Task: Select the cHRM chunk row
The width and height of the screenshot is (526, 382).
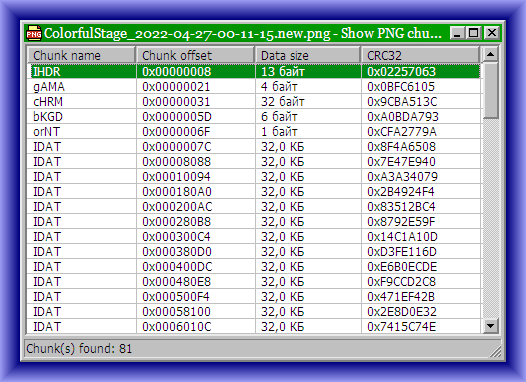Action: (254, 102)
